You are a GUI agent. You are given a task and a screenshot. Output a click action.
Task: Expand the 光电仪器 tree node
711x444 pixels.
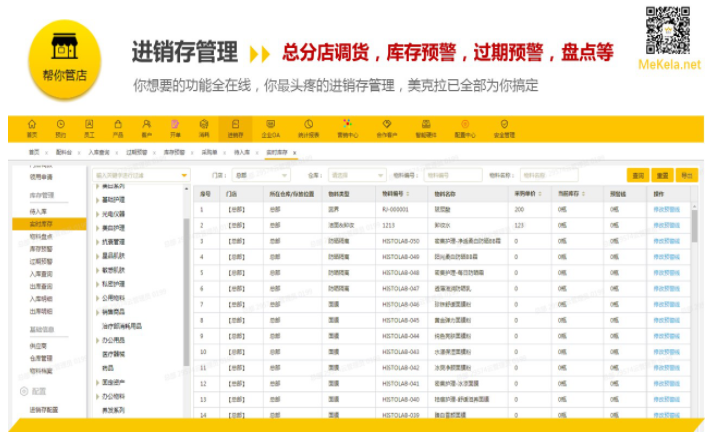point(97,214)
